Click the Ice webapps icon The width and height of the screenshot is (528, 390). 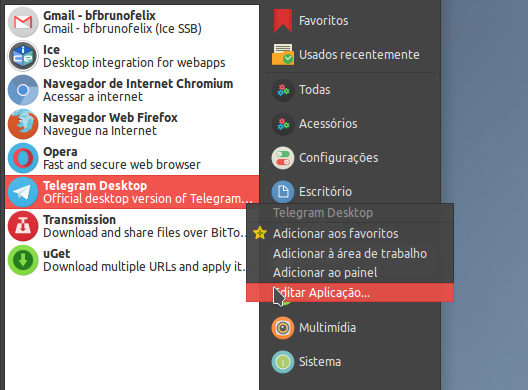pos(23,56)
